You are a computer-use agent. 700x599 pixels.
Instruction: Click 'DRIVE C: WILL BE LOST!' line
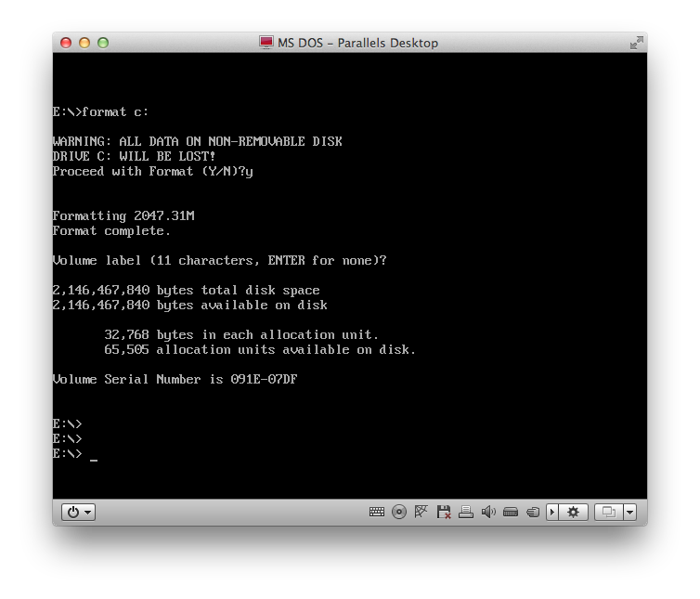click(134, 156)
